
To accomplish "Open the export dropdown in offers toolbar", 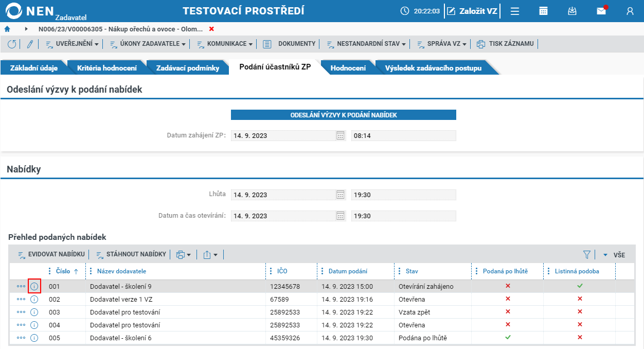I will click(210, 254).
